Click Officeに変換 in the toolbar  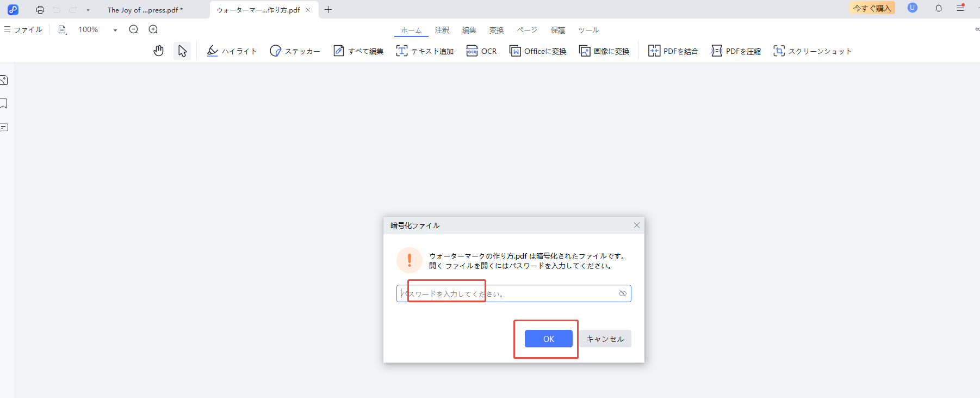coord(538,51)
